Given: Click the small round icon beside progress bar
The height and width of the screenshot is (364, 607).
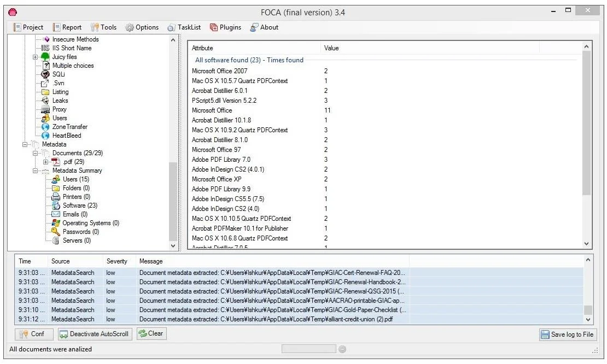Looking at the screenshot, I should tap(342, 349).
